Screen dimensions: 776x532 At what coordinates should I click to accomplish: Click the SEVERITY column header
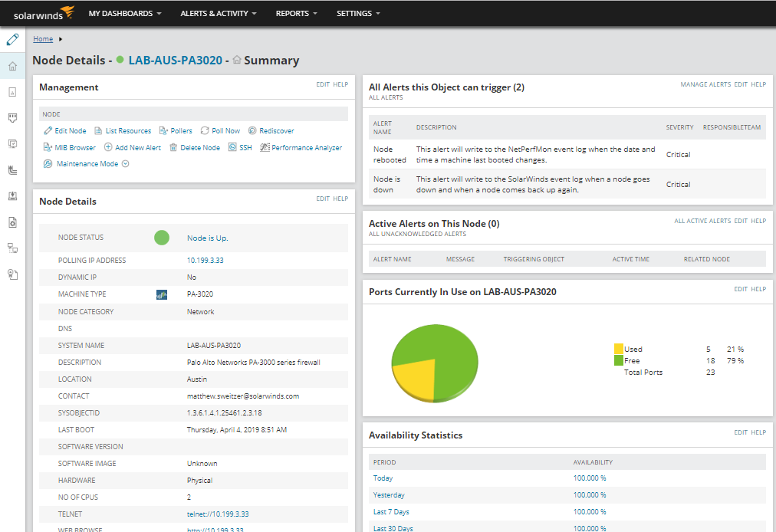679,127
